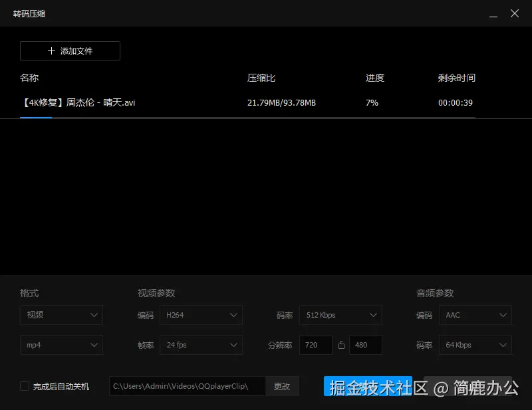532x410 pixels.
Task: Open the mp4 container dropdown
Action: click(x=61, y=345)
